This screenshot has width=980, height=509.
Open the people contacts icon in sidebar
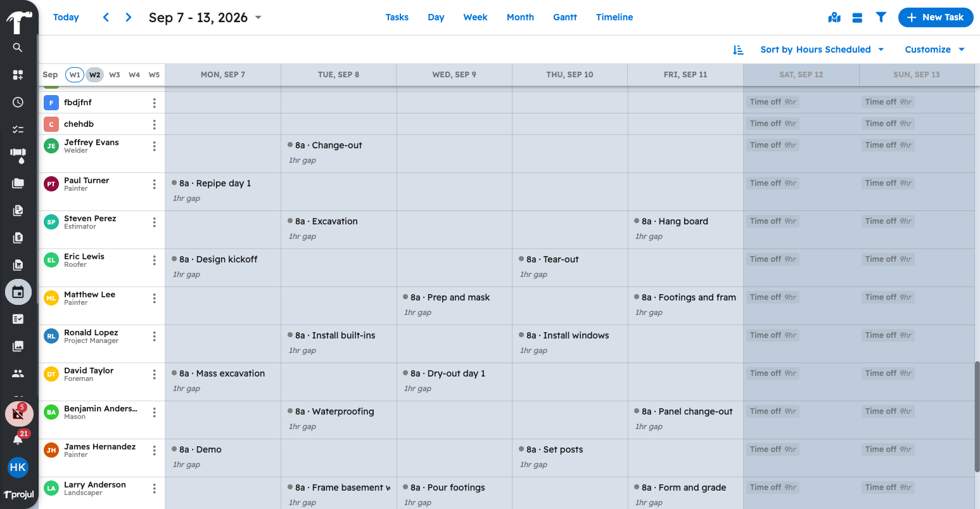point(18,373)
